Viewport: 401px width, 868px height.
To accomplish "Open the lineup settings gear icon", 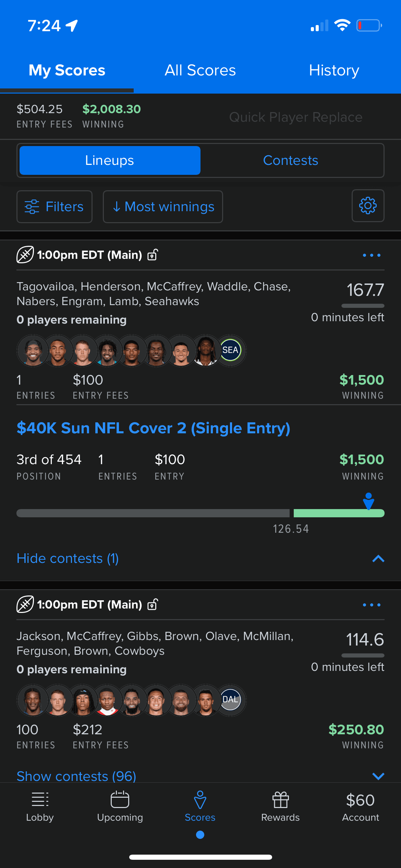I will (368, 206).
